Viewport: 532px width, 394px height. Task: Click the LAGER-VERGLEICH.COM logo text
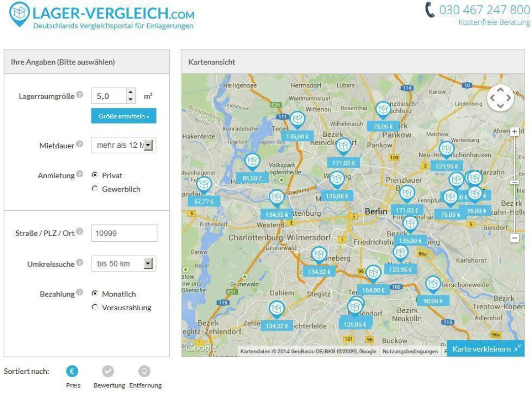click(x=113, y=14)
